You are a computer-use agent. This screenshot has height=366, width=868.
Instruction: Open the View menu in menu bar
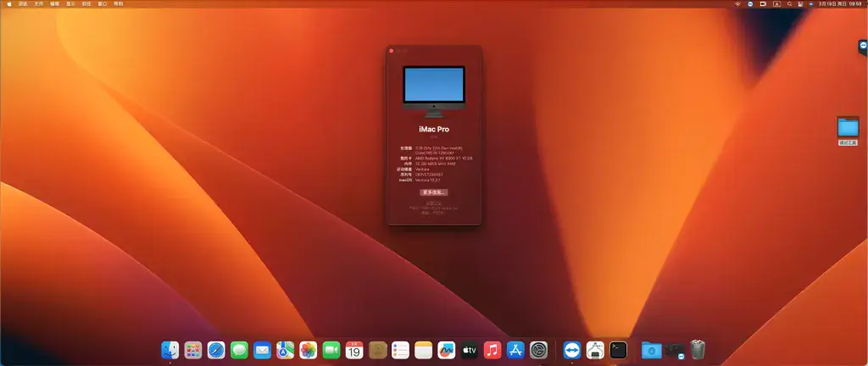point(70,4)
